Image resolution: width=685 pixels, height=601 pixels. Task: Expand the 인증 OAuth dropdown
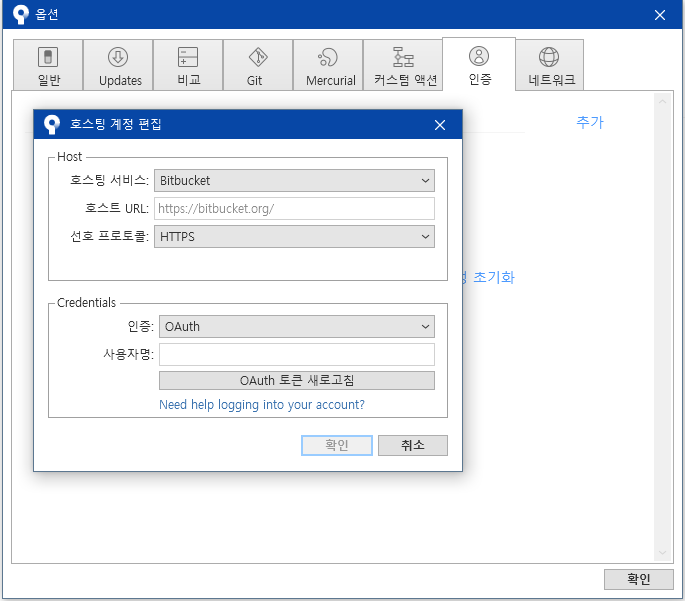coord(297,326)
